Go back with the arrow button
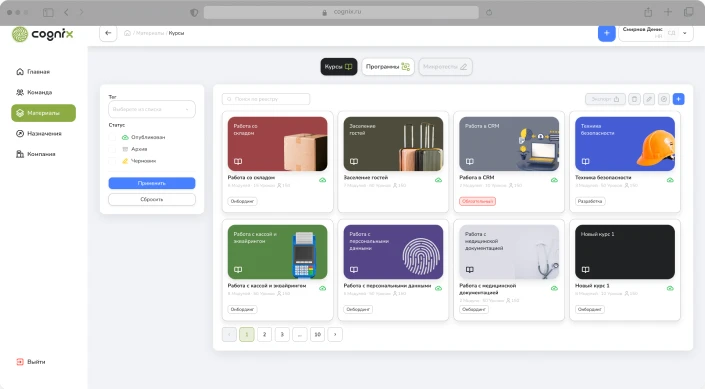 [108, 33]
